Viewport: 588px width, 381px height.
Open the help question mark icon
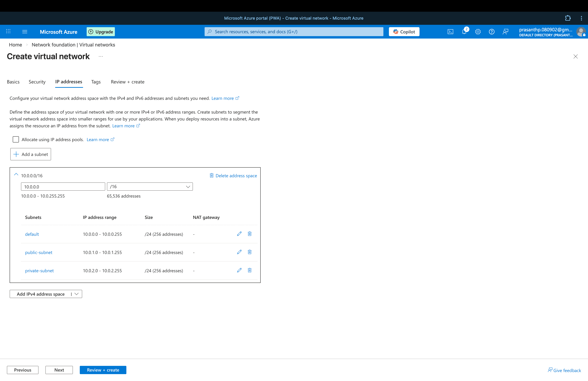[x=492, y=32]
